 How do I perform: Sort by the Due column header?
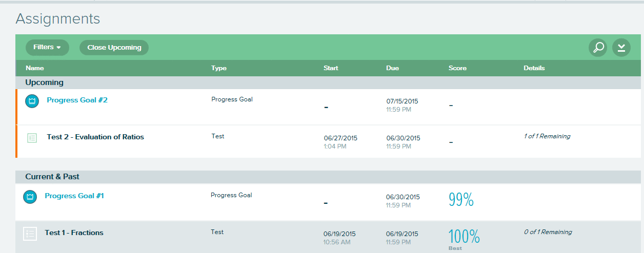[393, 68]
